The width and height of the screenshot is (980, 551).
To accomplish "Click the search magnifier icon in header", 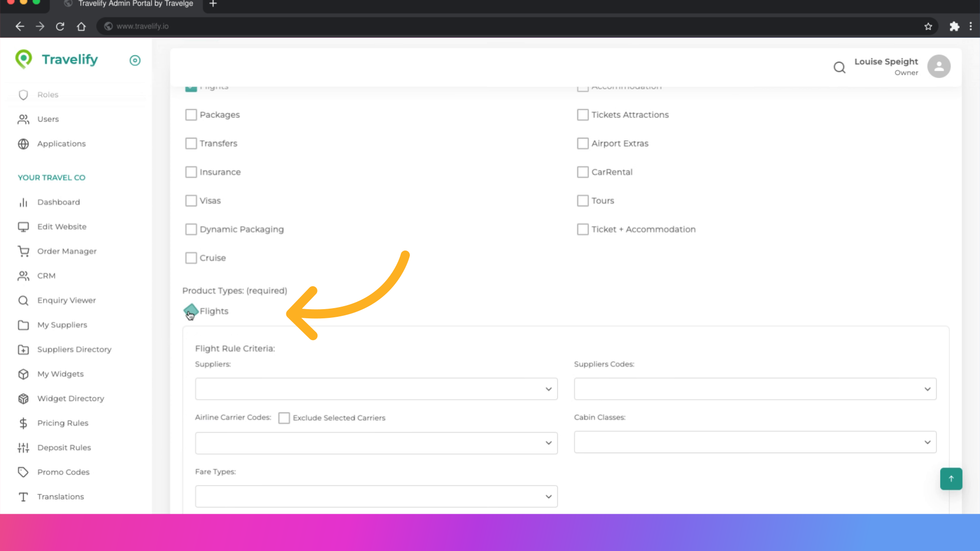I will (839, 67).
